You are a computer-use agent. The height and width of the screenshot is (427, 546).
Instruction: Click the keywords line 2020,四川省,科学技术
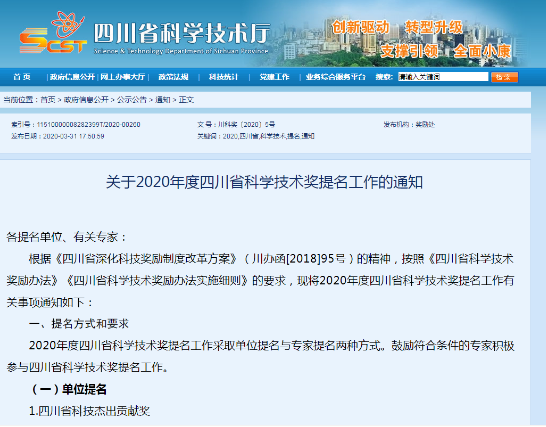click(x=268, y=136)
